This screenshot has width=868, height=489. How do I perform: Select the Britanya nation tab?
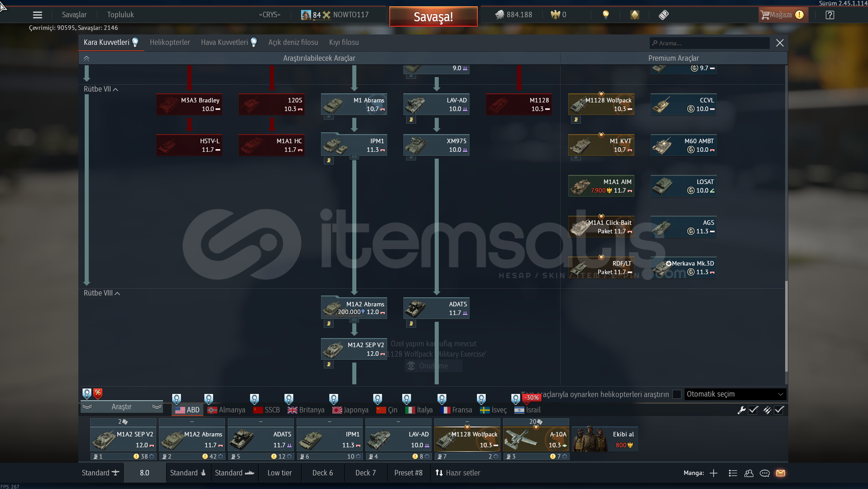coord(306,410)
